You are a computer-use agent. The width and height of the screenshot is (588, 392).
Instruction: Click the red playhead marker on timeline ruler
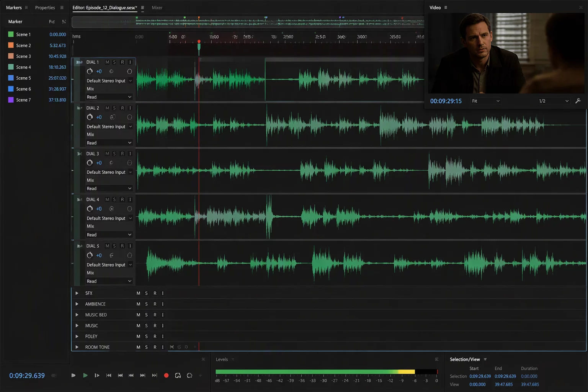click(199, 42)
